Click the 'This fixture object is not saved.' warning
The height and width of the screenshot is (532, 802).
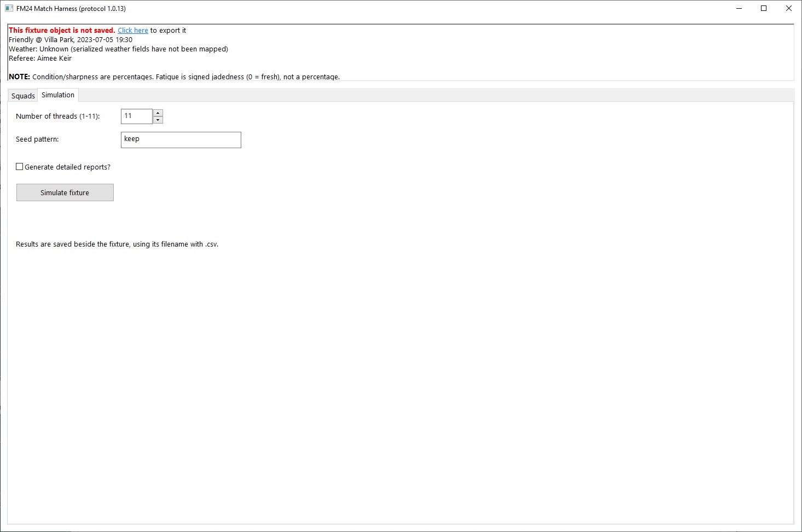62,31
